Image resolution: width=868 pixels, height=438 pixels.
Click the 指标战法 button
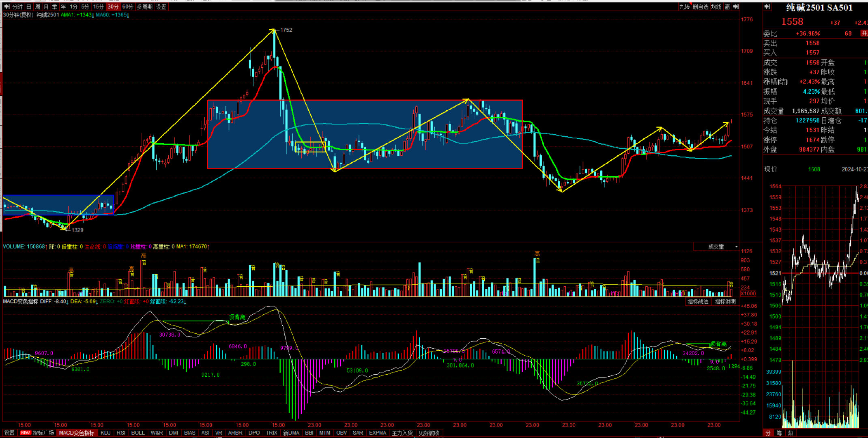[698, 302]
